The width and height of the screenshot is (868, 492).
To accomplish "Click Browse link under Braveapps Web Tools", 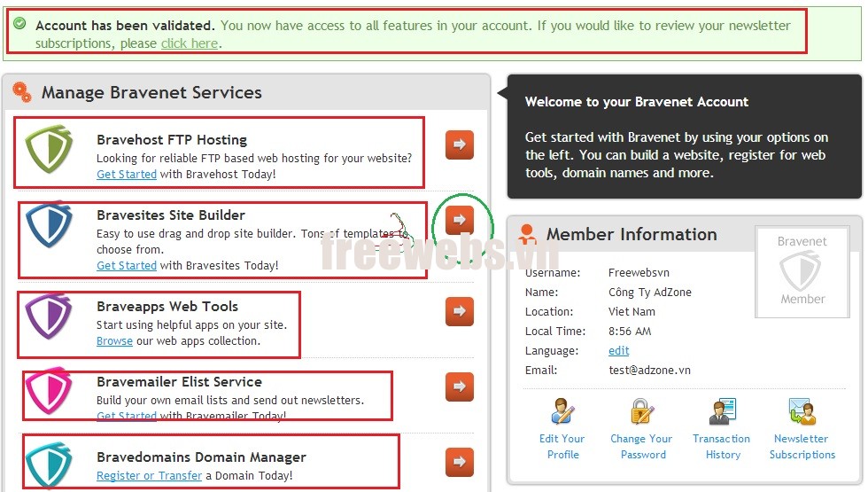I will [114, 341].
